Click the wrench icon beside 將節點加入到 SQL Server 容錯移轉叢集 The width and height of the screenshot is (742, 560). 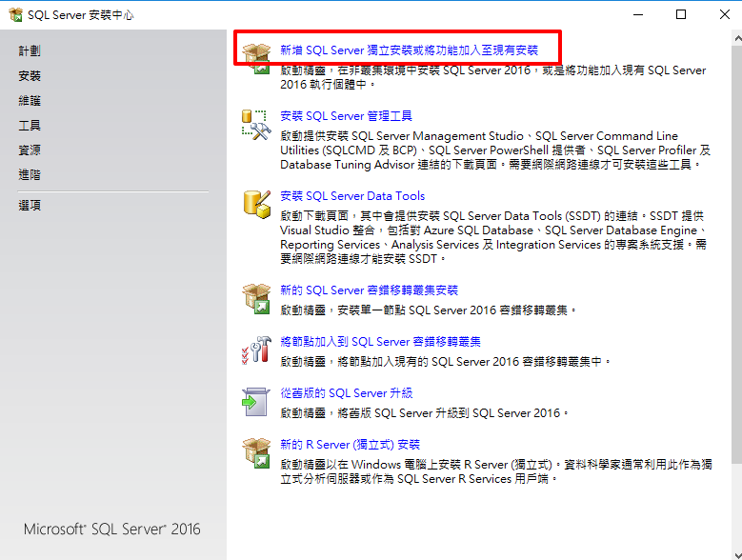point(256,350)
